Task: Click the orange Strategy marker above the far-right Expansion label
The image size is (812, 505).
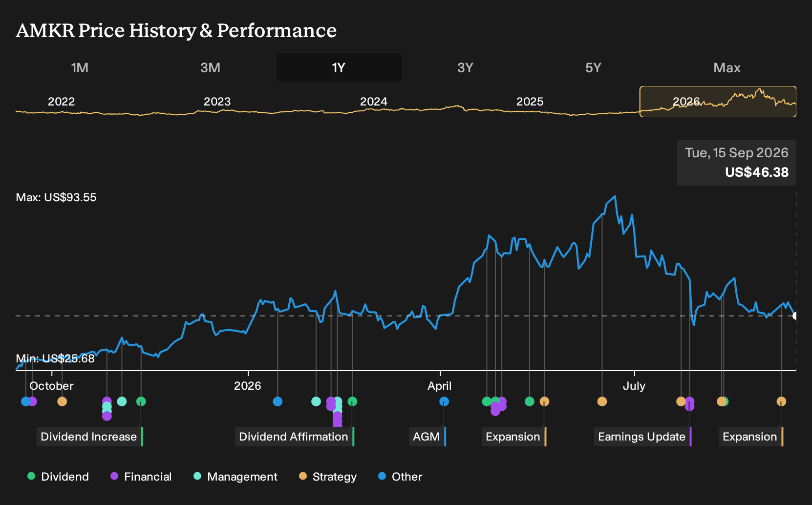Action: pos(781,401)
